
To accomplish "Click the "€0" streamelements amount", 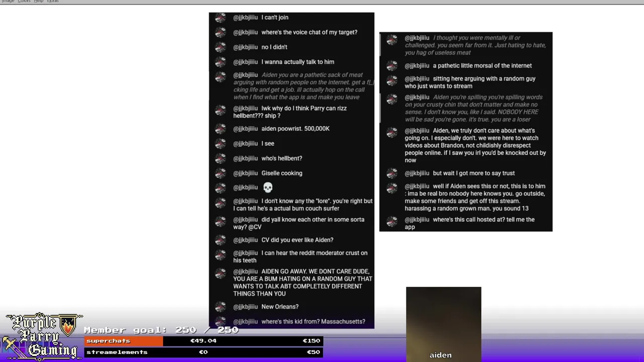I will 203,352.
